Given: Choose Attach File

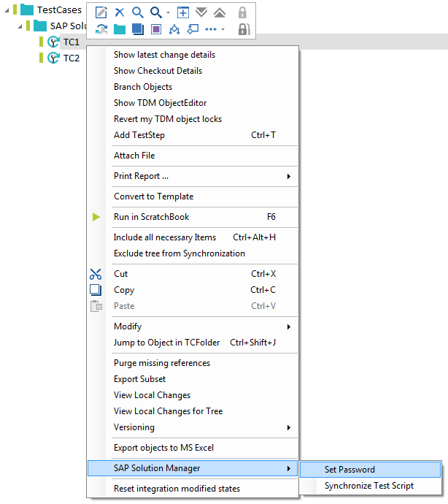Looking at the screenshot, I should [x=134, y=156].
